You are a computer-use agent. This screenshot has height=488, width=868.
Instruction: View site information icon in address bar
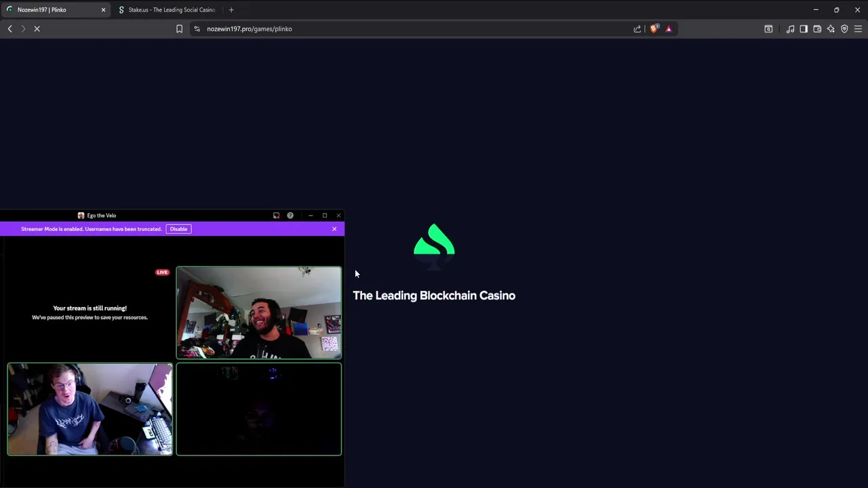pos(197,28)
